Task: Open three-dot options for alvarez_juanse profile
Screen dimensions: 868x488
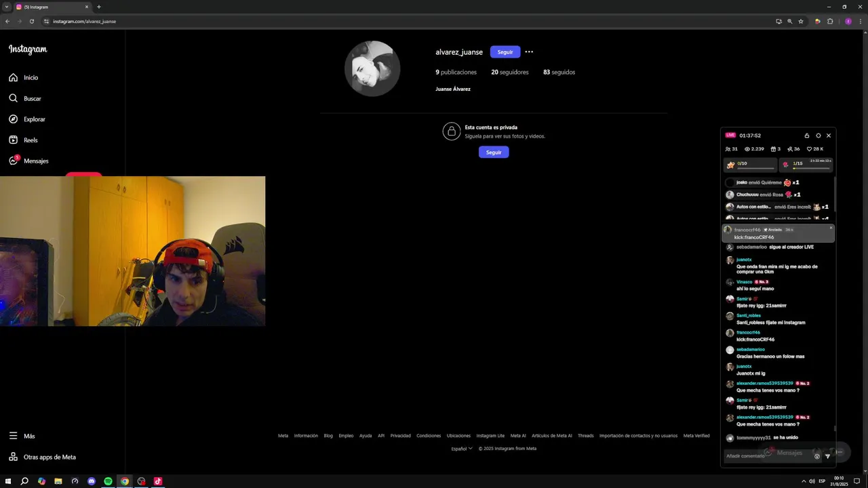Action: coord(529,52)
